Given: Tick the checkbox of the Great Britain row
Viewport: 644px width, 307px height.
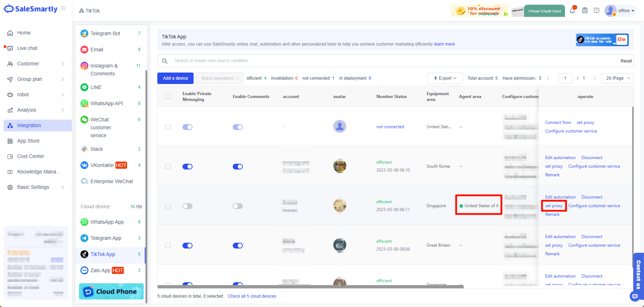Looking at the screenshot, I should tap(168, 246).
